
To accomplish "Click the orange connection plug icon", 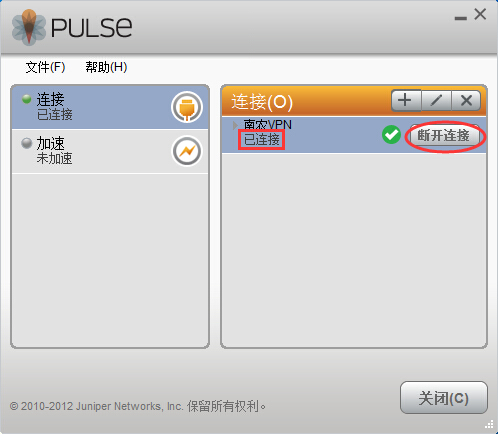I will click(187, 107).
